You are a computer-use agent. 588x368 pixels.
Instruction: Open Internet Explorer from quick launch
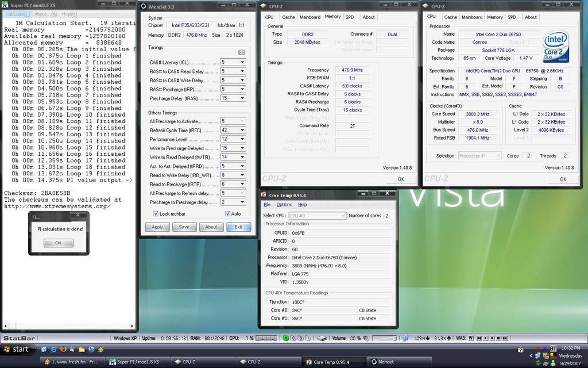point(53,350)
